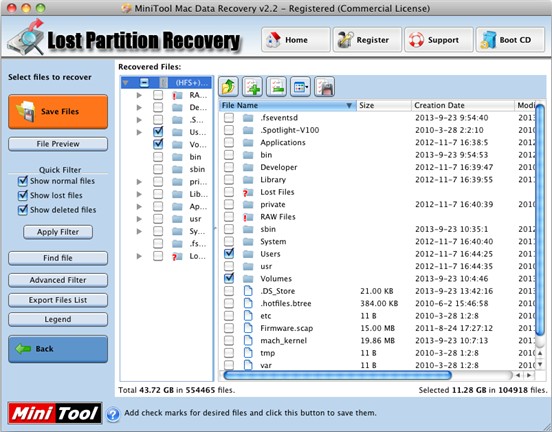Go up one folder level toolbar icon

point(228,86)
